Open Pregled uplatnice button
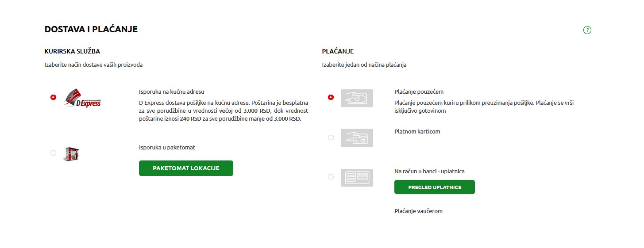The width and height of the screenshot is (644, 248). click(x=434, y=187)
